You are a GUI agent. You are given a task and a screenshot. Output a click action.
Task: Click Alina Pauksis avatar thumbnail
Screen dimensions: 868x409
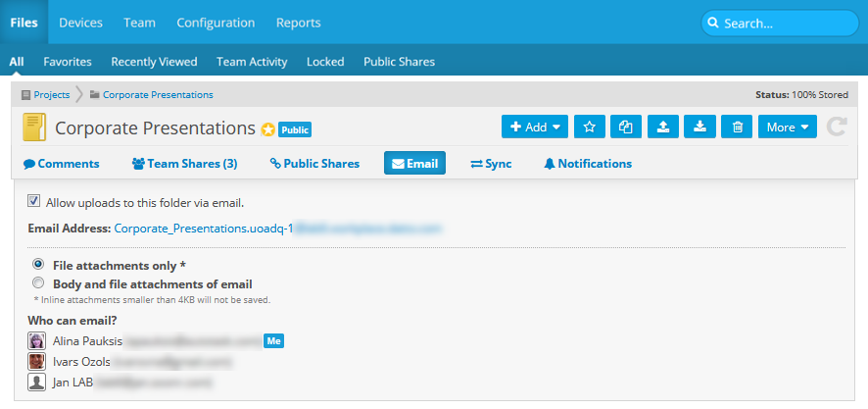37,340
